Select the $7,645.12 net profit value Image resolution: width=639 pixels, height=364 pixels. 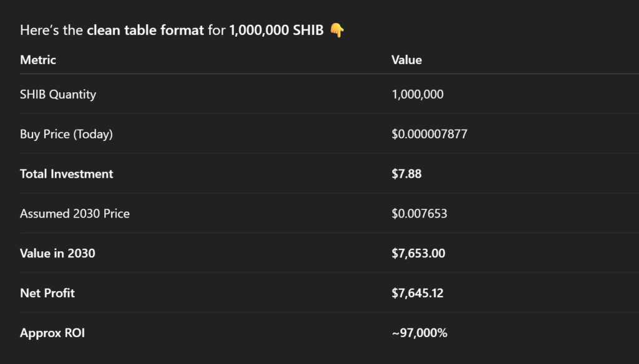[x=417, y=293]
